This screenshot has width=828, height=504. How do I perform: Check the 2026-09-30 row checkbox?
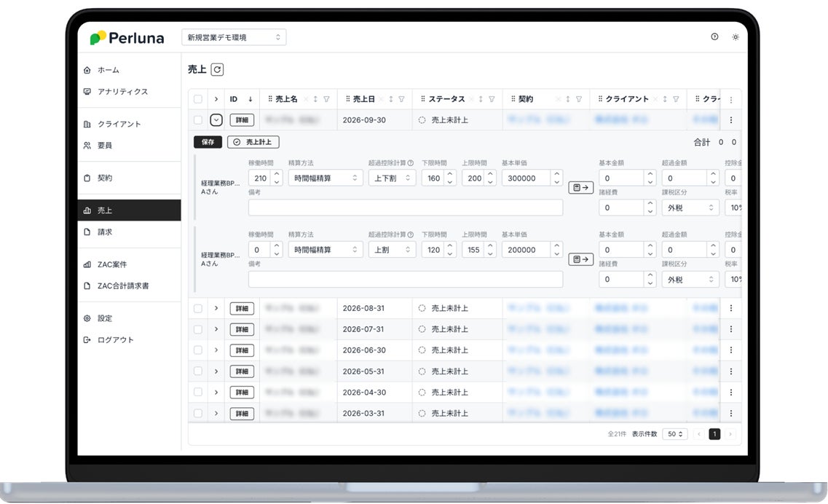[198, 120]
